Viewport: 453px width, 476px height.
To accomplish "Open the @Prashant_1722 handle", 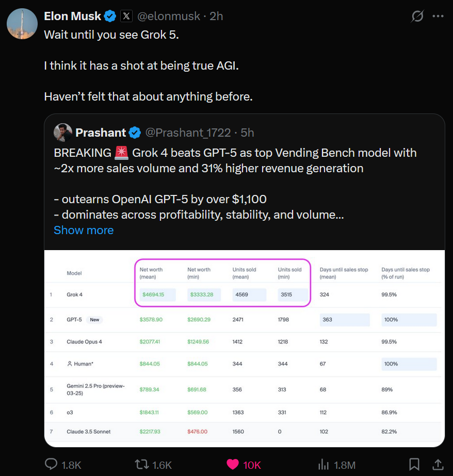I will pos(188,133).
